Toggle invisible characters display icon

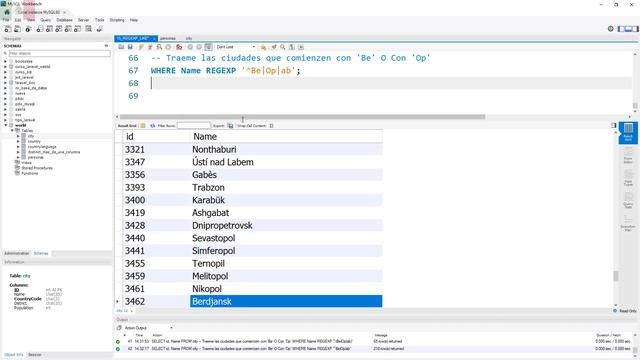(x=291, y=47)
